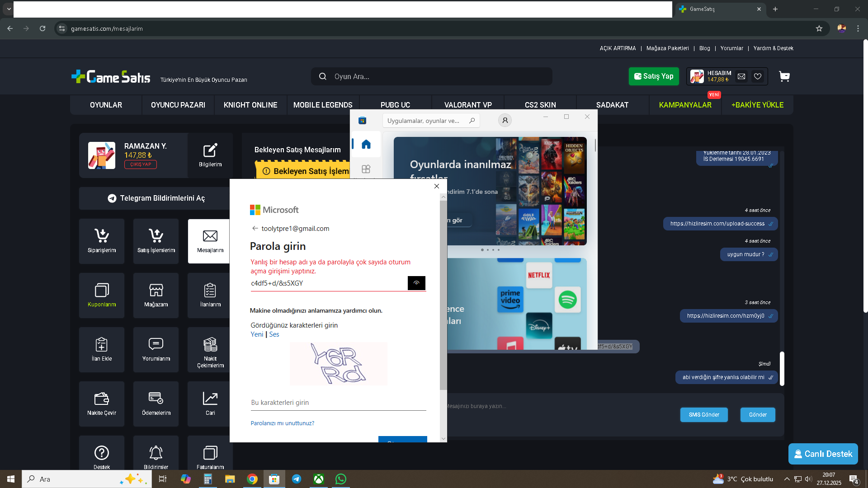Open VALORANT VP menu item

[468, 105]
